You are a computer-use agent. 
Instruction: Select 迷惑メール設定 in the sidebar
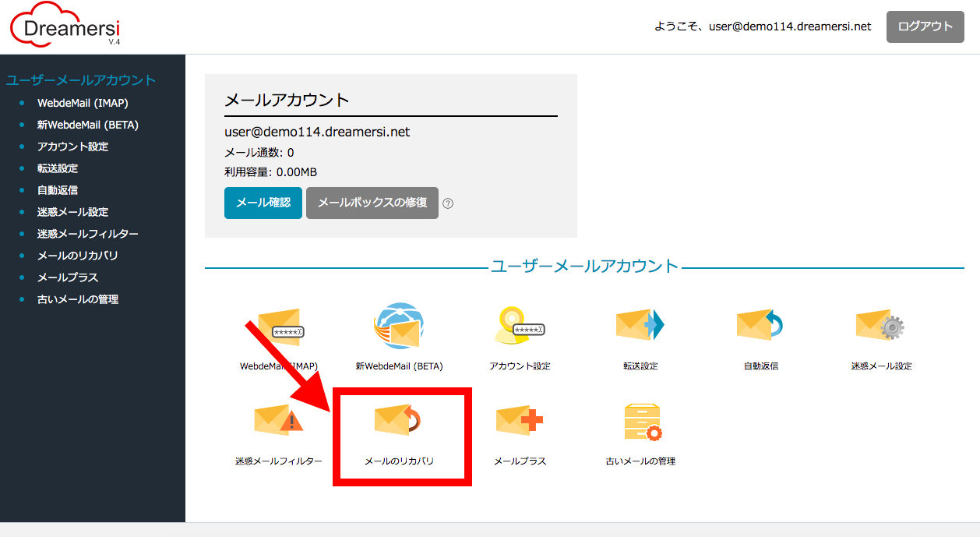[x=73, y=212]
